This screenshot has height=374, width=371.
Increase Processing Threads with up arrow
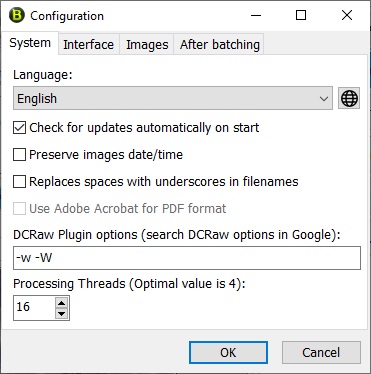[x=61, y=303]
